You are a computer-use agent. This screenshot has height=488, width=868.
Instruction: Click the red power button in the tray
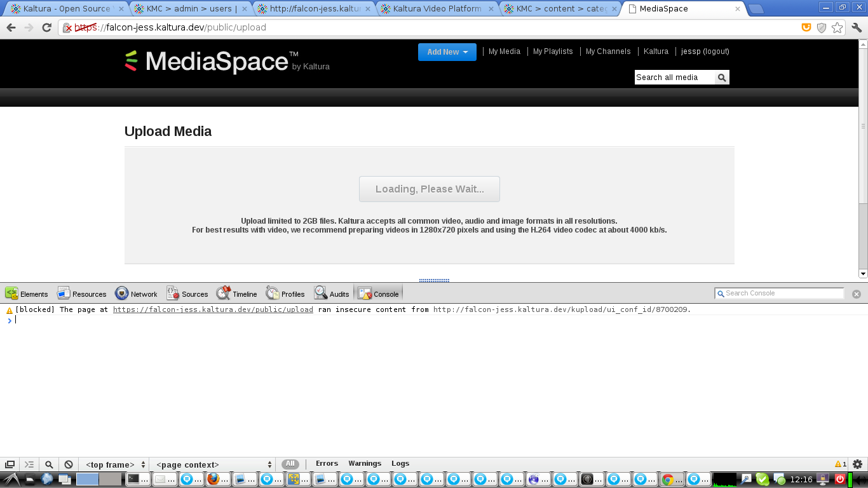pyautogui.click(x=839, y=479)
